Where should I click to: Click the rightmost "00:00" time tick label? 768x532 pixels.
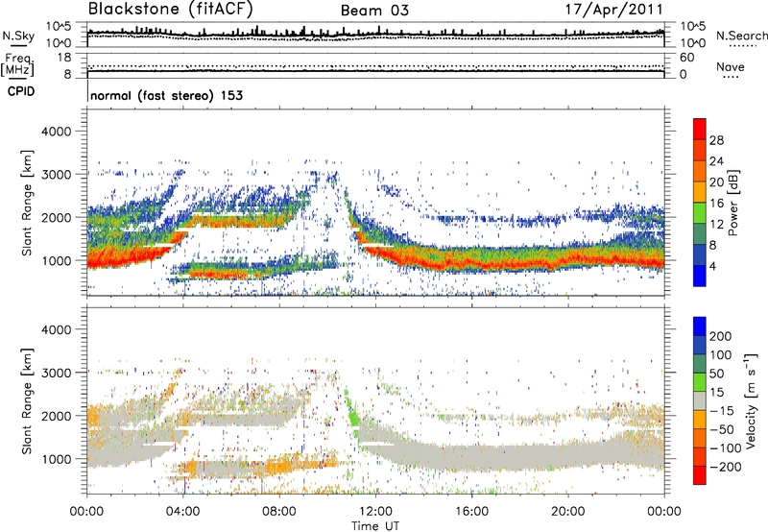(664, 512)
